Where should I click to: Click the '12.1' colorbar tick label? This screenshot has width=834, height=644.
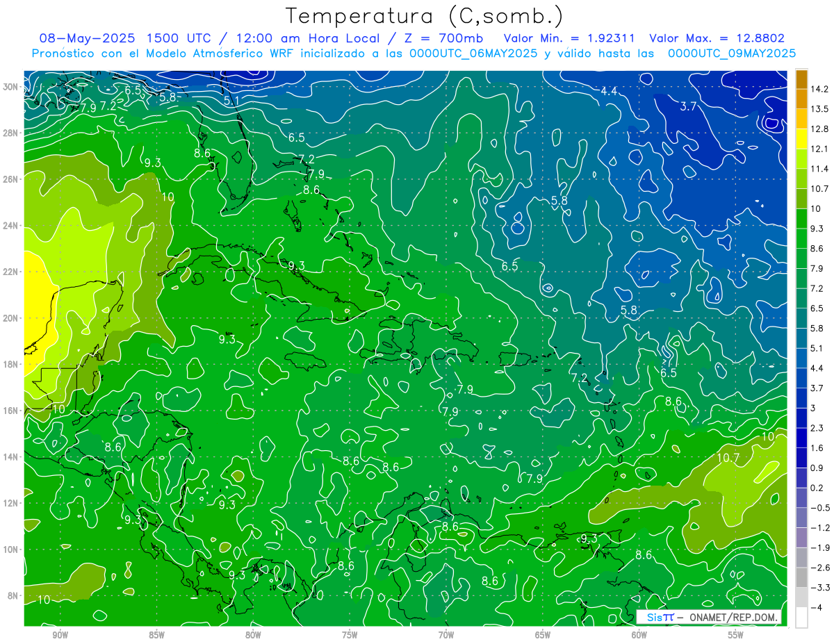pos(819,149)
